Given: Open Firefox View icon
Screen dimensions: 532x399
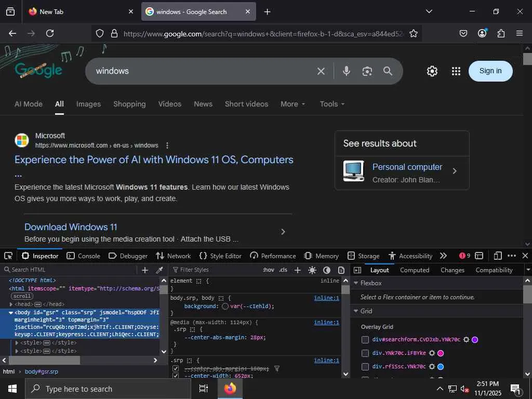Looking at the screenshot, I should coord(10,11).
